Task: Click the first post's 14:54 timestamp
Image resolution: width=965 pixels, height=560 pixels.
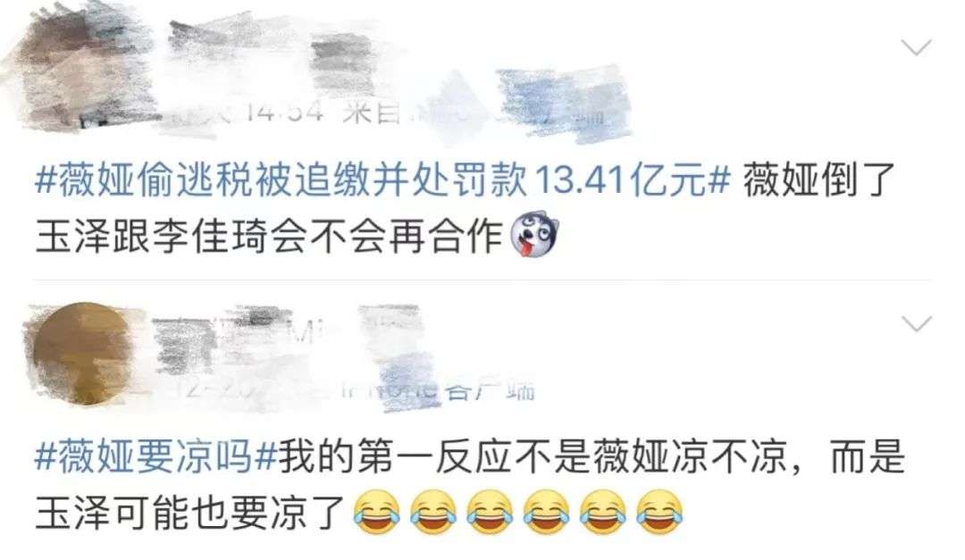Action: (x=284, y=112)
